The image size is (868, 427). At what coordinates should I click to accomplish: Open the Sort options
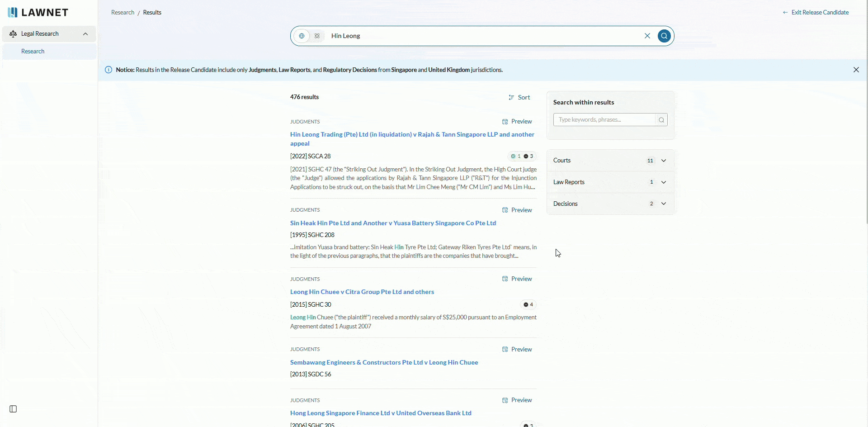click(519, 97)
